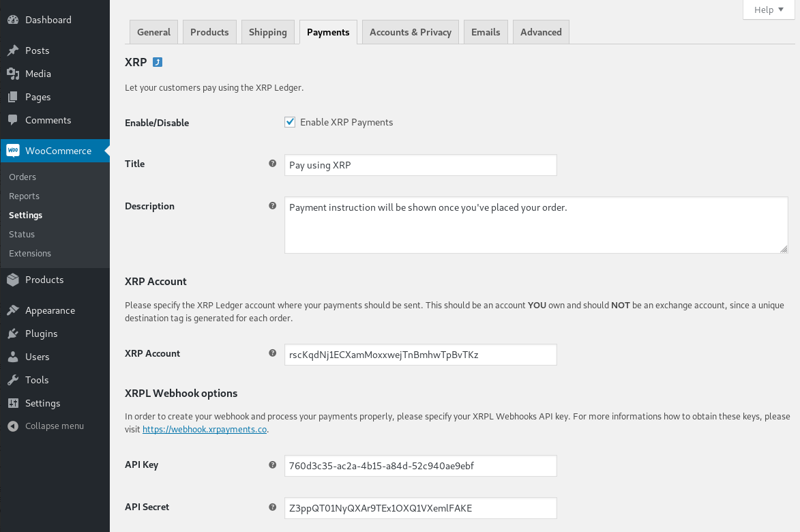Click the XRP Account address field
This screenshot has height=532, width=800.
[420, 355]
